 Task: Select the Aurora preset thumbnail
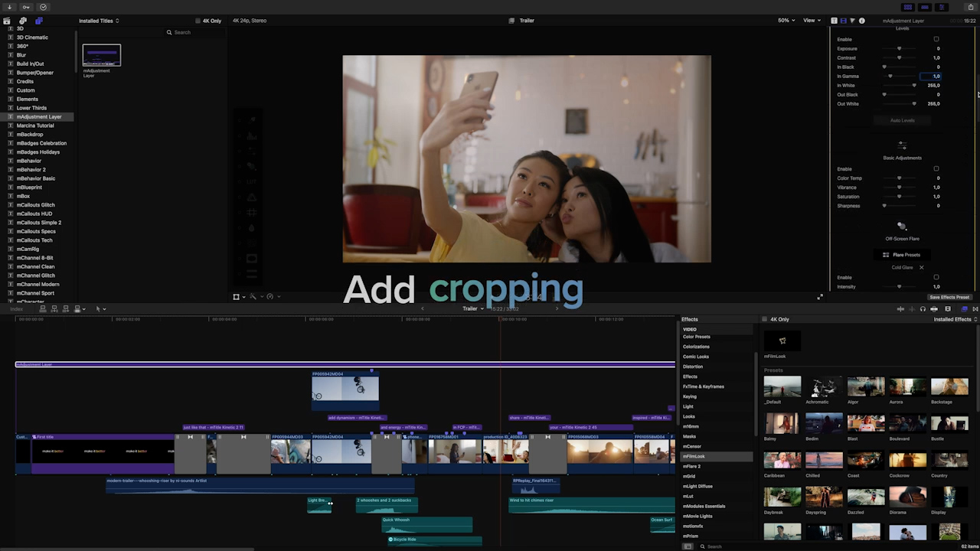tap(907, 386)
